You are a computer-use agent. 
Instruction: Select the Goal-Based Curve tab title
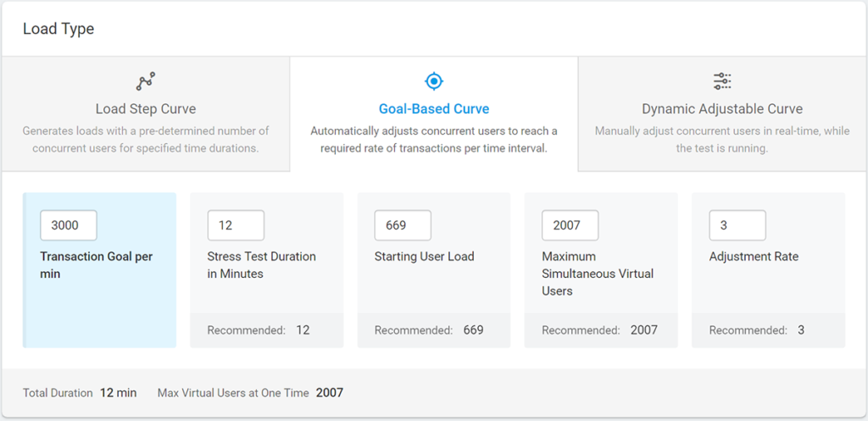433,109
